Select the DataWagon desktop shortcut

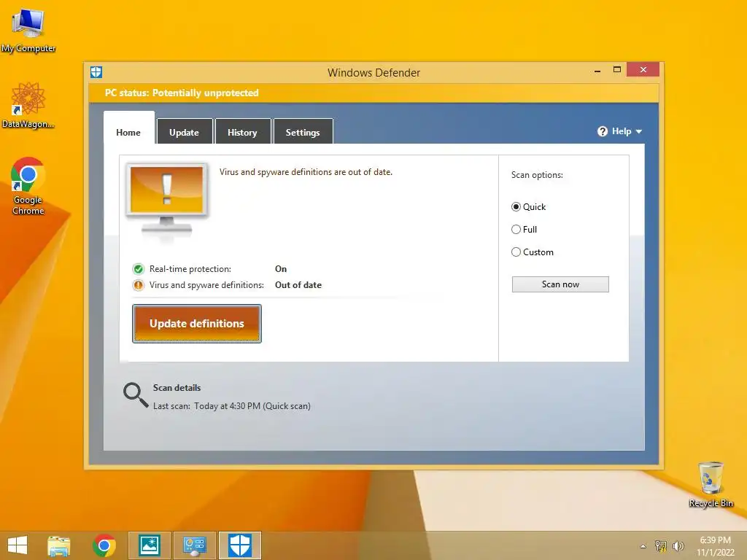(x=28, y=105)
